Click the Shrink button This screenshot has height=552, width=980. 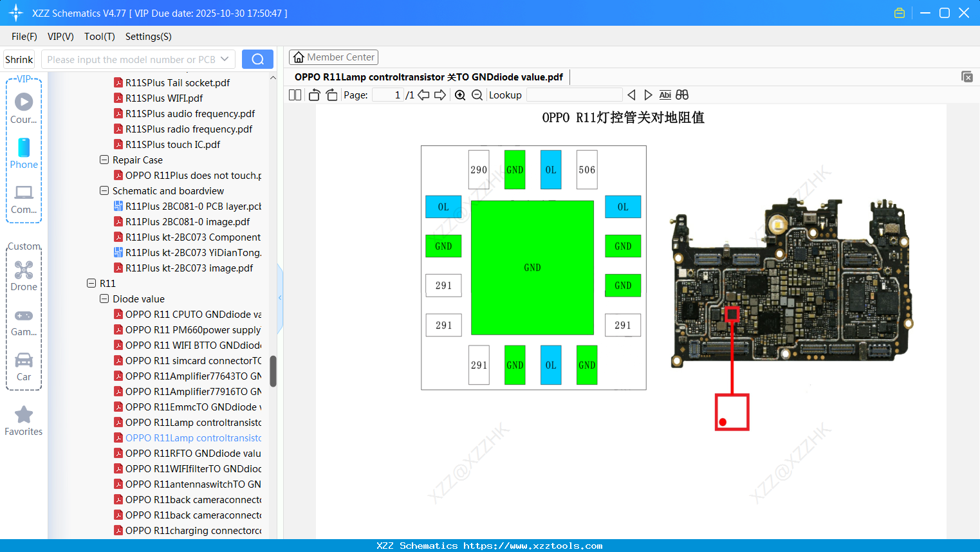[x=19, y=59]
